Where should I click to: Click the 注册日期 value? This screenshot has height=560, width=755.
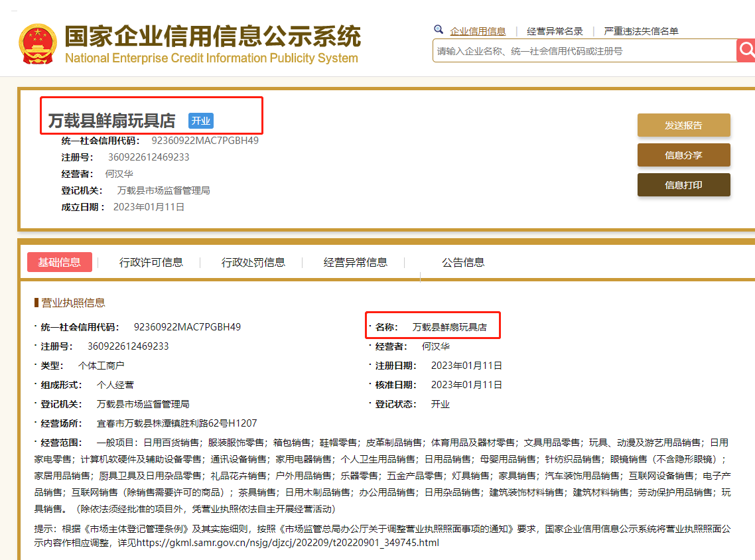[x=466, y=366]
